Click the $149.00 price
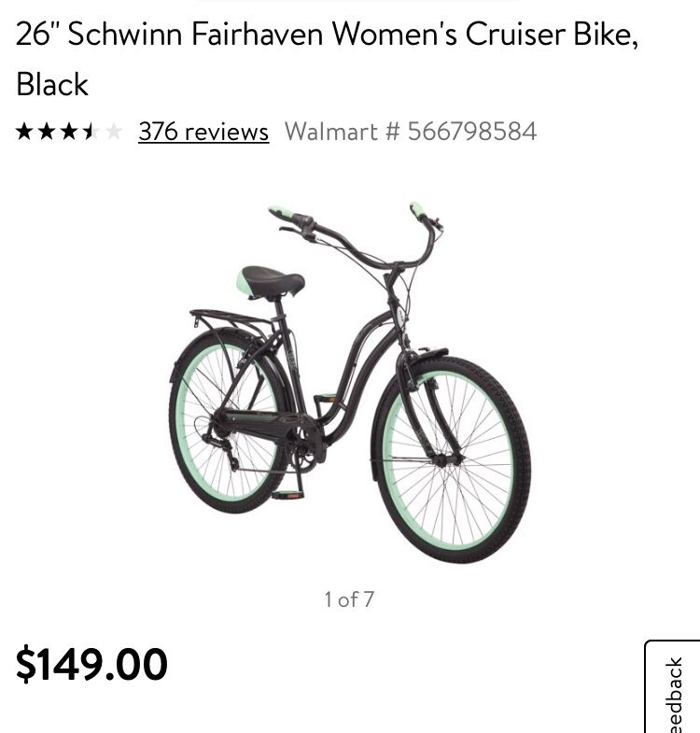Viewport: 700px width, 733px height. coord(91,664)
